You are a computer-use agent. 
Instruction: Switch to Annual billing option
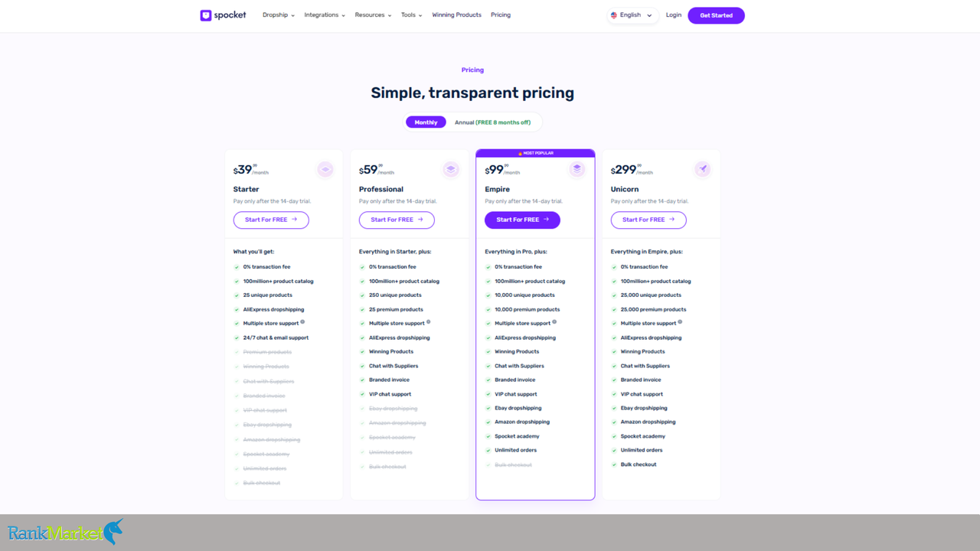pyautogui.click(x=492, y=122)
